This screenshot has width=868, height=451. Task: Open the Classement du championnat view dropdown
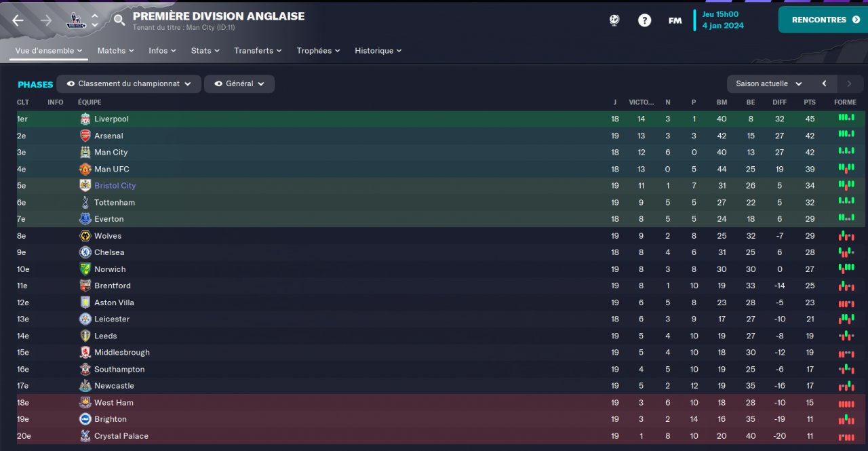click(x=129, y=84)
